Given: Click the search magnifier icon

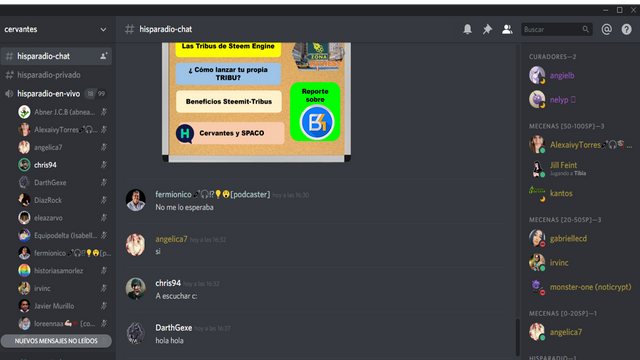Looking at the screenshot, I should point(586,29).
